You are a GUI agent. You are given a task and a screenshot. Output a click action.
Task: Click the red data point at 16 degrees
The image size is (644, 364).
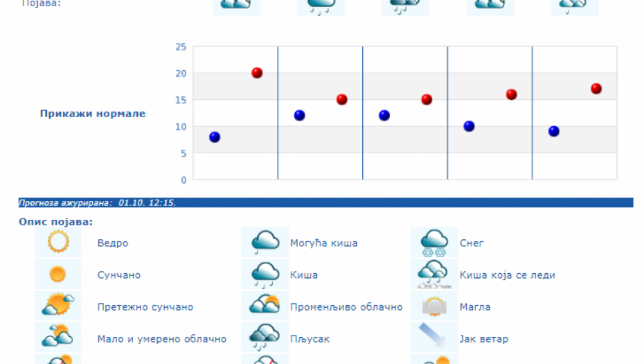click(512, 94)
